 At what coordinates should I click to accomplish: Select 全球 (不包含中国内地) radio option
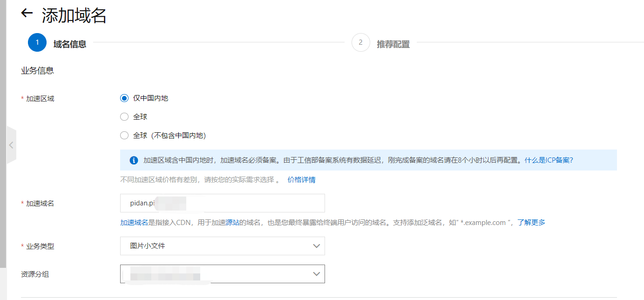[x=124, y=136]
